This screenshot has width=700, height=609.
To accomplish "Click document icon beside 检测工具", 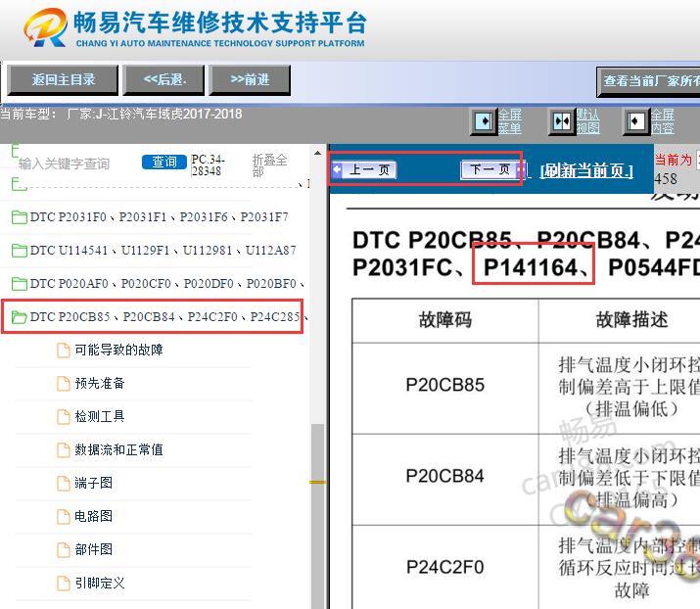I will [x=64, y=416].
